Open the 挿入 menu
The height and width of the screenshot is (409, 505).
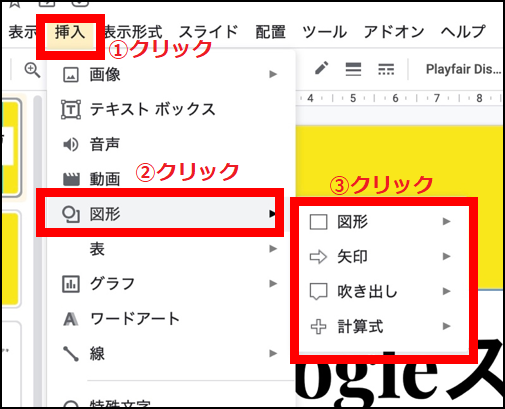[x=70, y=33]
